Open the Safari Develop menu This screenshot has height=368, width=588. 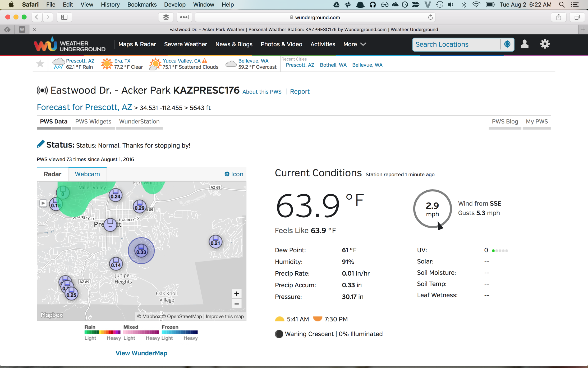point(174,5)
